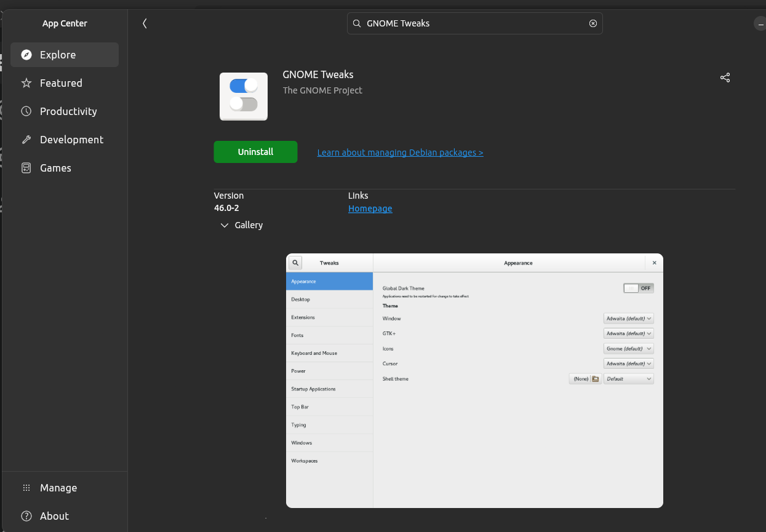Select the version number 46.0-2

226,208
